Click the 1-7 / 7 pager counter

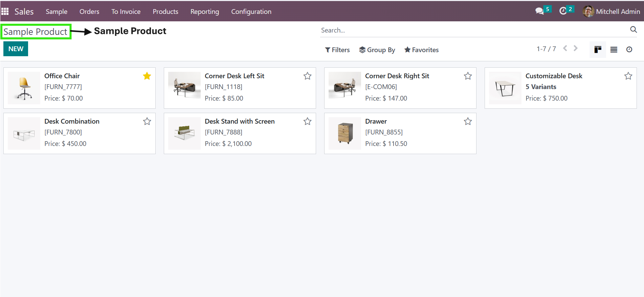point(546,49)
